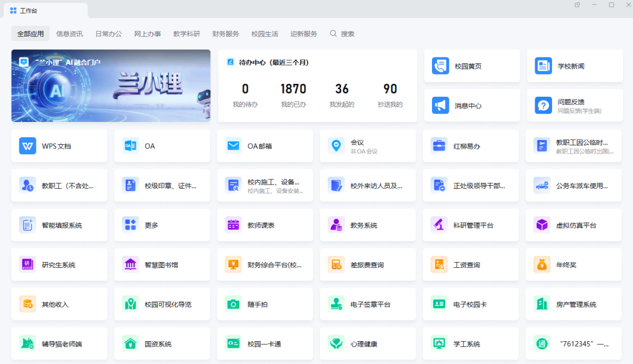The width and height of the screenshot is (633, 364).
Task: Open 校园可视化导览 map icon
Action: [x=130, y=304]
